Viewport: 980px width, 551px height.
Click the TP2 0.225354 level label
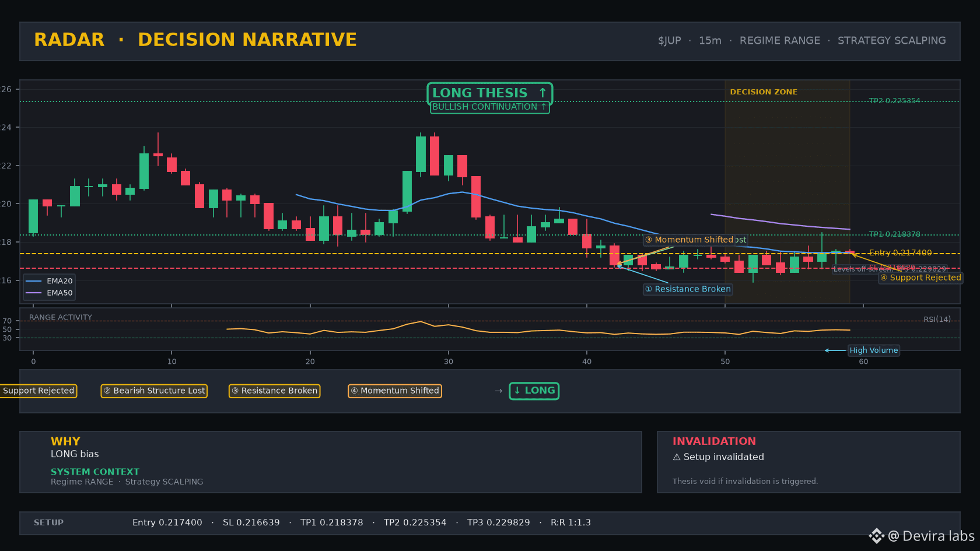(894, 101)
